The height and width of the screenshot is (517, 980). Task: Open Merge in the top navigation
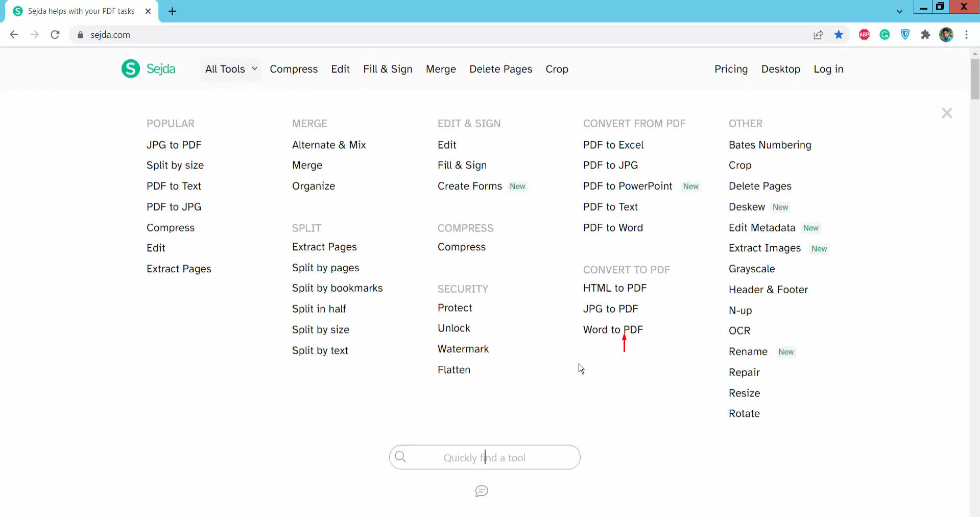pos(441,69)
